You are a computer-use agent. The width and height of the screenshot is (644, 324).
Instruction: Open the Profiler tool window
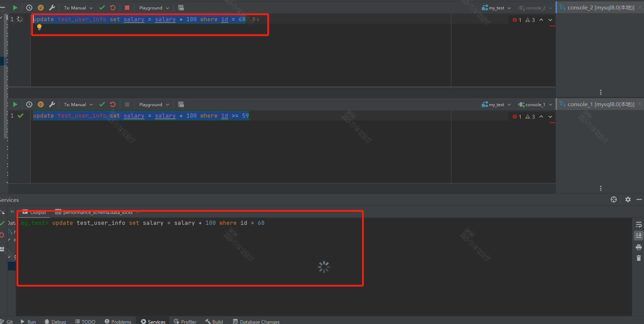(x=185, y=322)
